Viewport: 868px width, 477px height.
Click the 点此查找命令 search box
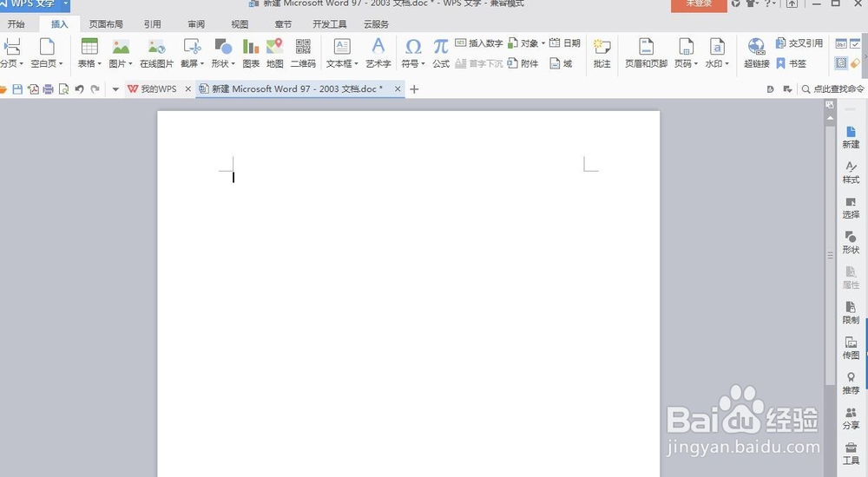(833, 89)
